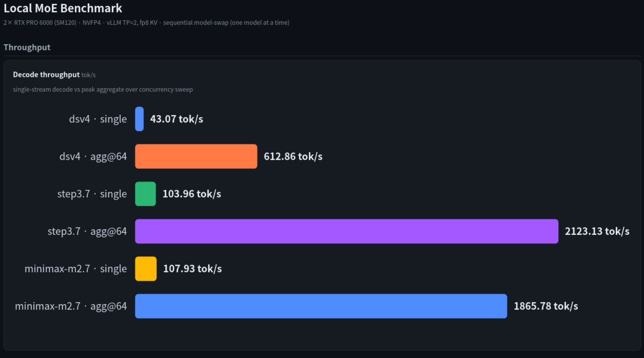Click the orange dsv4 agg@64 bar
644x358 pixels.
point(196,156)
